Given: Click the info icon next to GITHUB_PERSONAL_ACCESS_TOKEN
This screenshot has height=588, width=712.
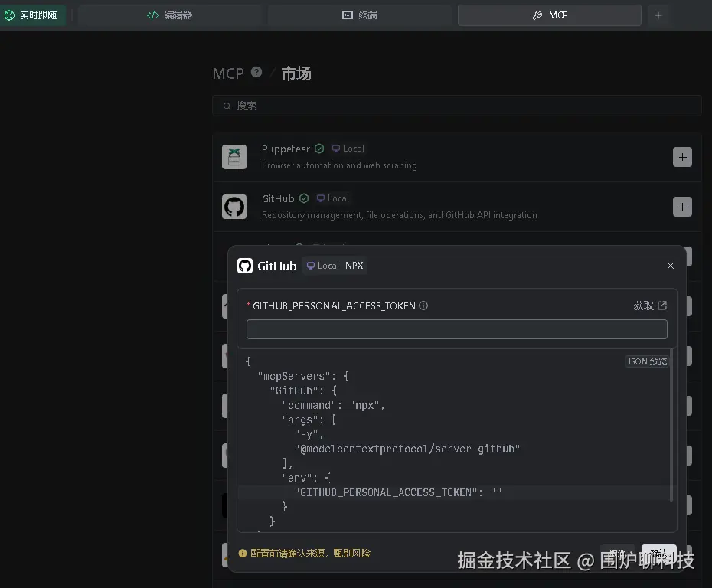Looking at the screenshot, I should pos(423,305).
